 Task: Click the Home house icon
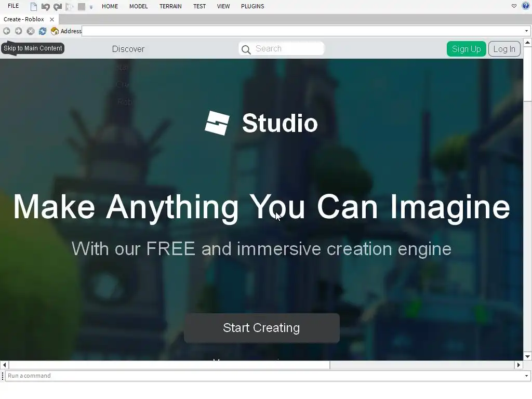click(x=55, y=31)
